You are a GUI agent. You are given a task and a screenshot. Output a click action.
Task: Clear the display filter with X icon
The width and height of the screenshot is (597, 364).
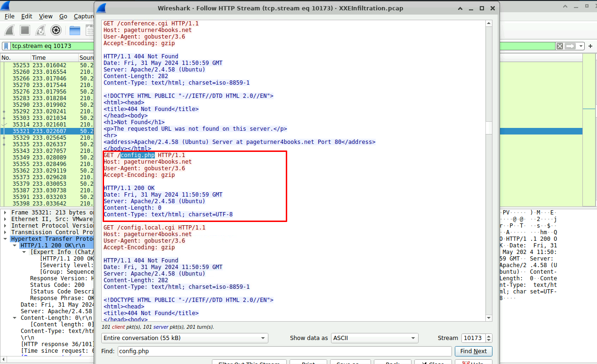point(559,46)
